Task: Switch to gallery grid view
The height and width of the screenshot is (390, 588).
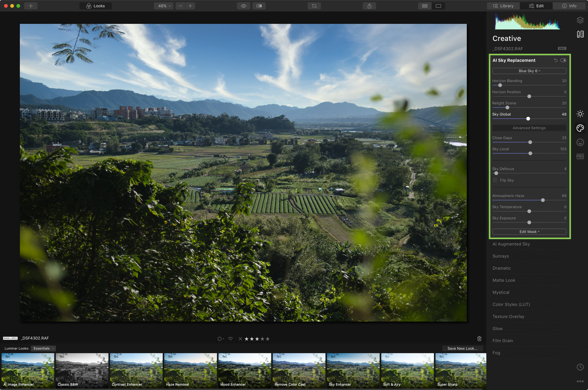Action: point(425,6)
